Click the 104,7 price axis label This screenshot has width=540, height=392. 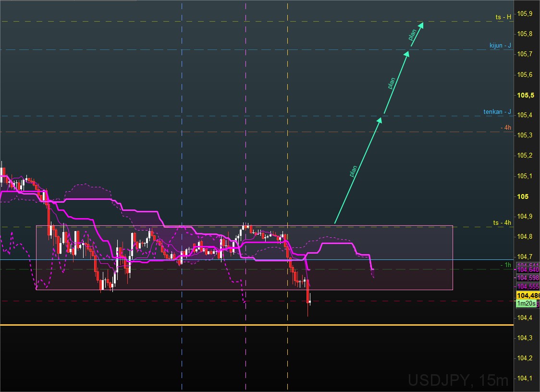coord(525,257)
